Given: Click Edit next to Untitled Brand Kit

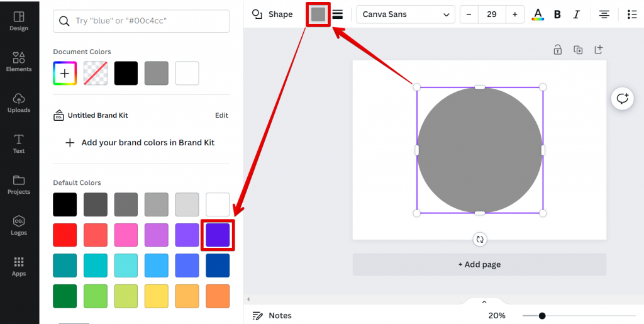Looking at the screenshot, I should pyautogui.click(x=221, y=115).
